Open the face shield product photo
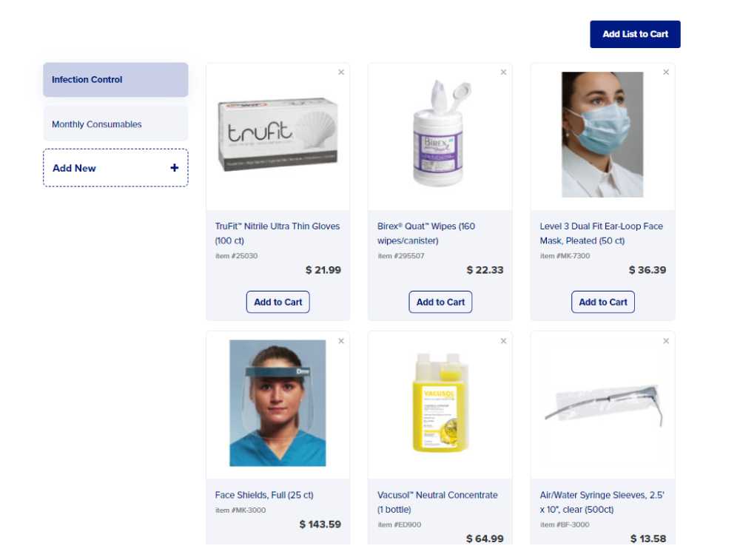 tap(277, 403)
